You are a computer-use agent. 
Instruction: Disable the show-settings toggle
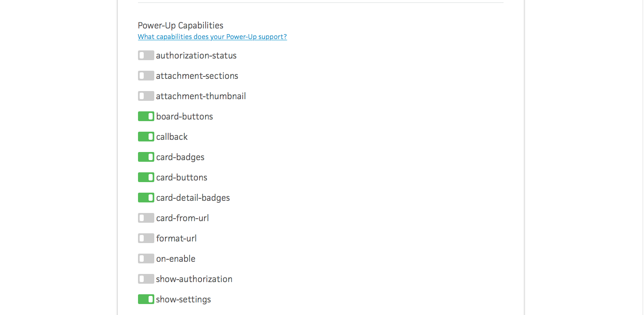pos(146,299)
